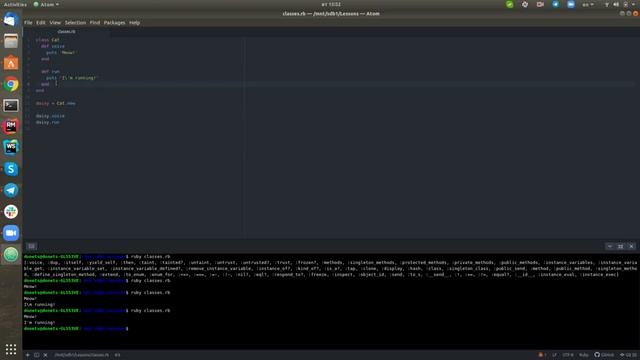
Task: Click the last terminal prompt line
Action: [76, 329]
